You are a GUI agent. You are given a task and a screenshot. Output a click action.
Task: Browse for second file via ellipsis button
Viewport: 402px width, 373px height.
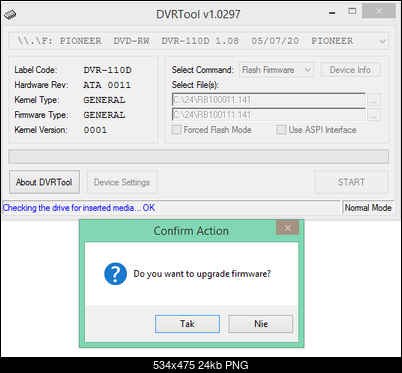coord(374,115)
